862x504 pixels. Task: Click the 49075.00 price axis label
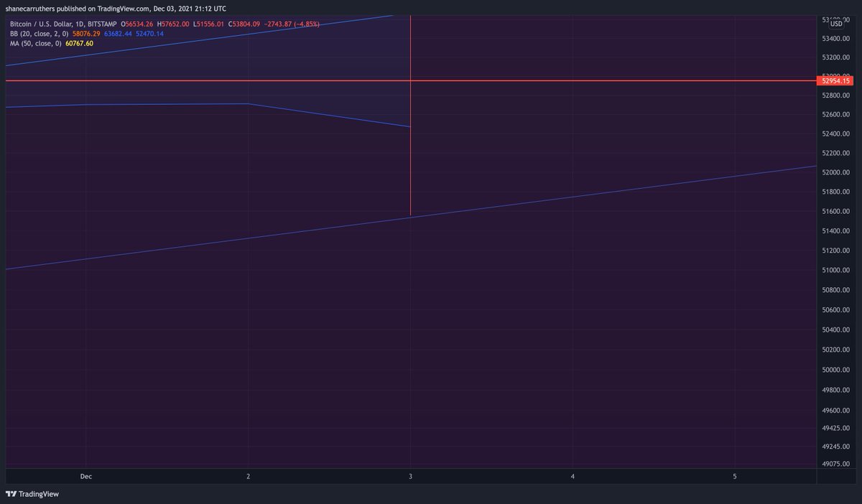point(836,464)
